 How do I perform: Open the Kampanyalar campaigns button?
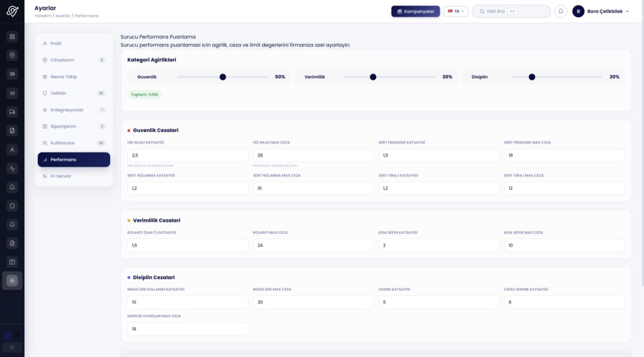pyautogui.click(x=415, y=11)
